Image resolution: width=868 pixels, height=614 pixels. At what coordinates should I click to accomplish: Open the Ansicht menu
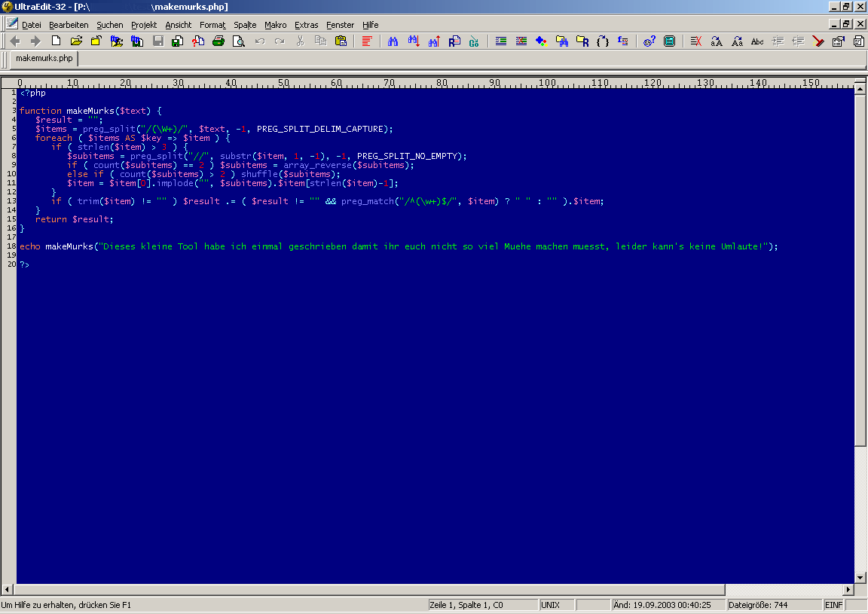[179, 25]
